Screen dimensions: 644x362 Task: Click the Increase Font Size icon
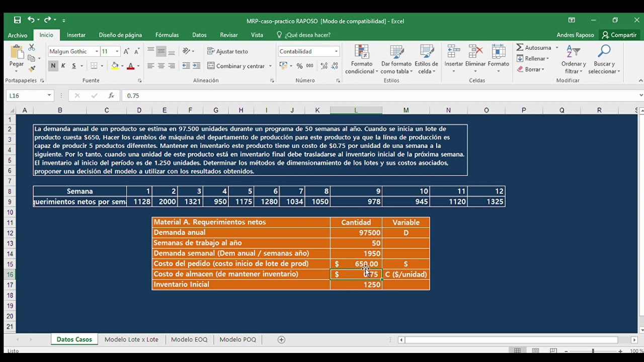(127, 51)
